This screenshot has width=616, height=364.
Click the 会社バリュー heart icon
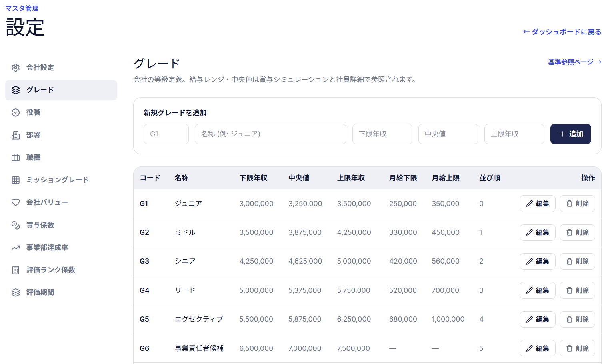tap(16, 202)
